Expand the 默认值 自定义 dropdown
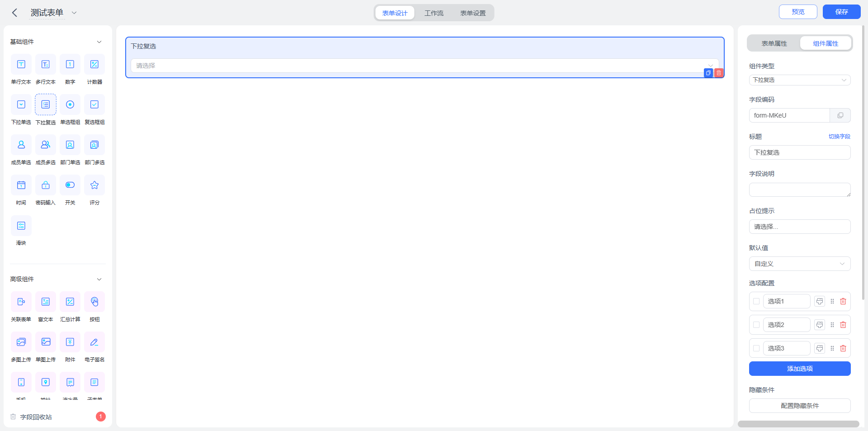The image size is (868, 431). [800, 264]
